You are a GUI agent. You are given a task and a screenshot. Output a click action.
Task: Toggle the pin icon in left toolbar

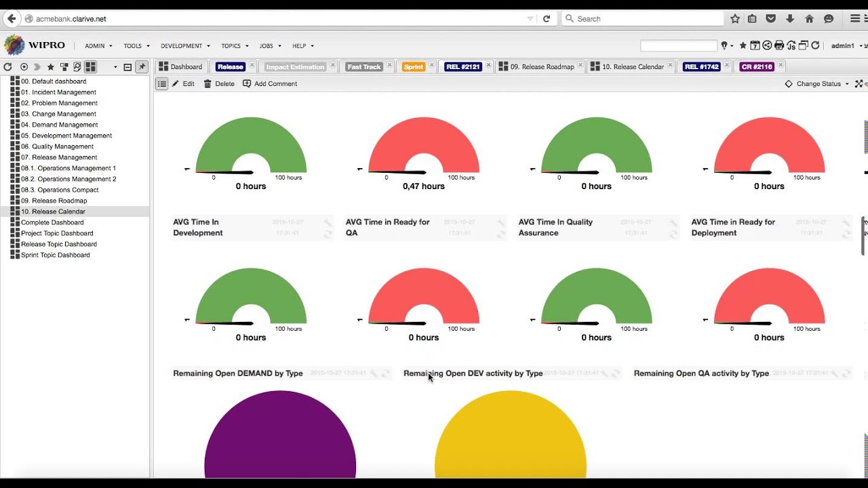tap(142, 67)
